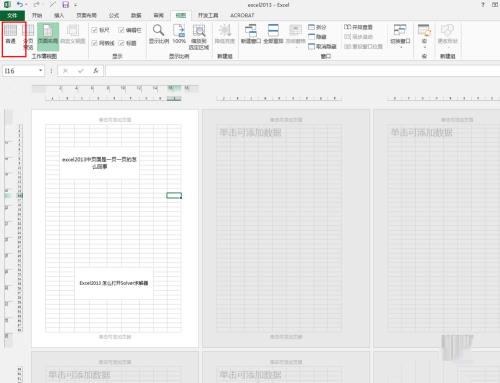Switch to the Home (开始) tab
This screenshot has height=383, width=500.
(37, 15)
